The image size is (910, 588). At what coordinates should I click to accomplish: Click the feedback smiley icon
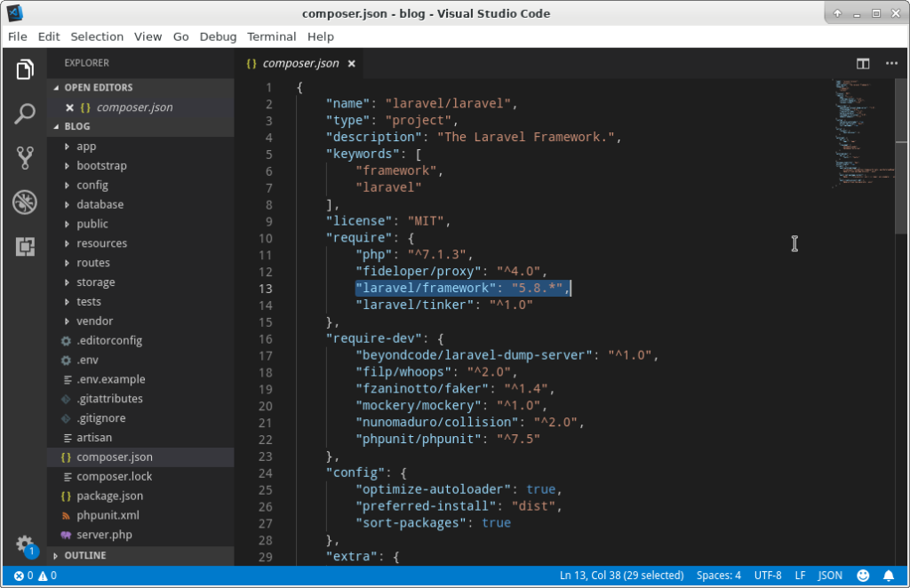coord(863,576)
